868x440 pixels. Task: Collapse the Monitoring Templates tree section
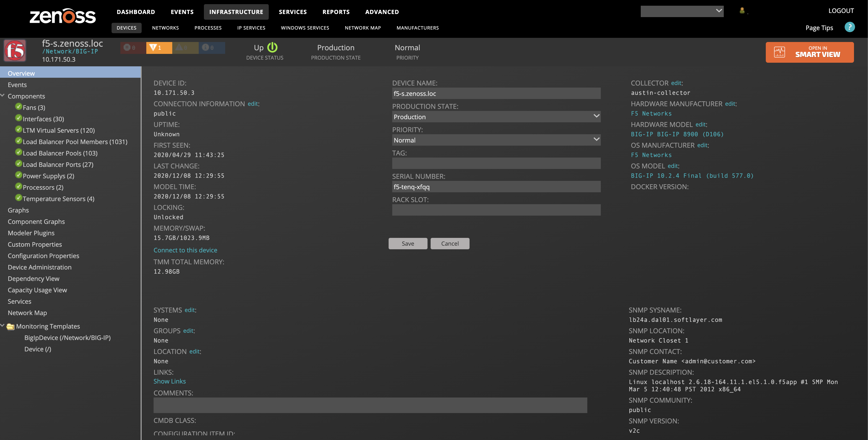[3, 325]
